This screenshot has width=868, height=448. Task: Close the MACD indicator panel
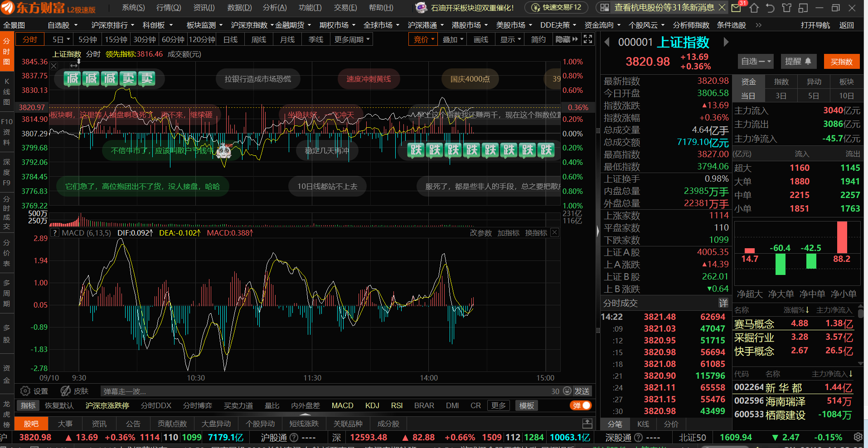tap(554, 232)
